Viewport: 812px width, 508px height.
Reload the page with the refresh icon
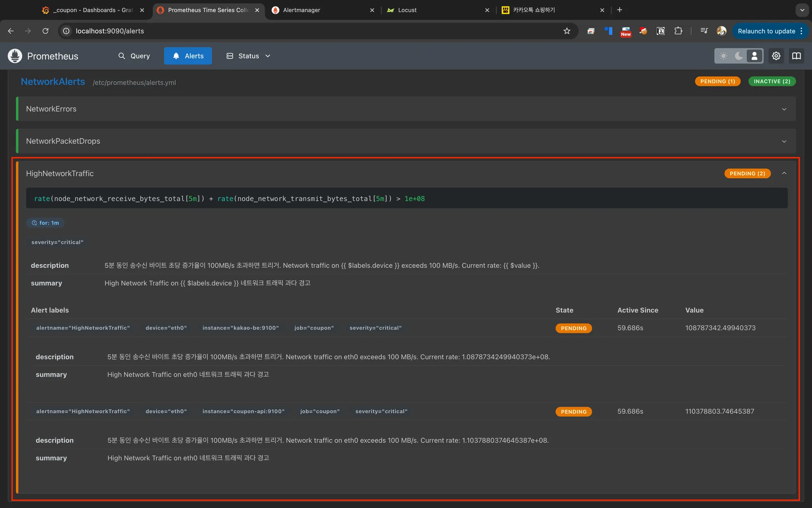tap(46, 31)
